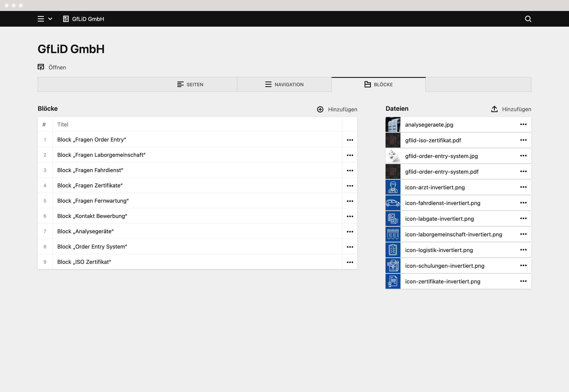Open options for Block „Fragen Order Entry“
The image size is (569, 392).
click(350, 140)
